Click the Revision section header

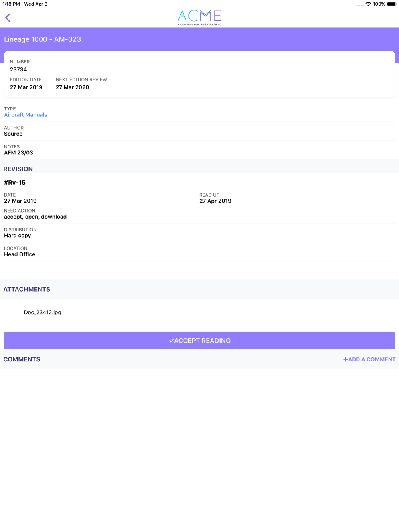[18, 169]
